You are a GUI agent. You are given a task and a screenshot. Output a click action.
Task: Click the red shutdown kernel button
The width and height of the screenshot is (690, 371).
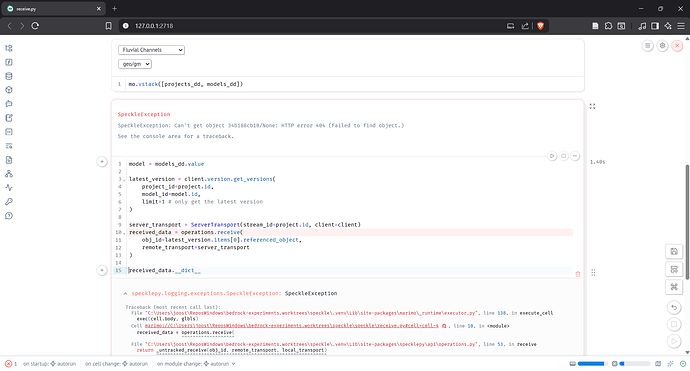677,46
